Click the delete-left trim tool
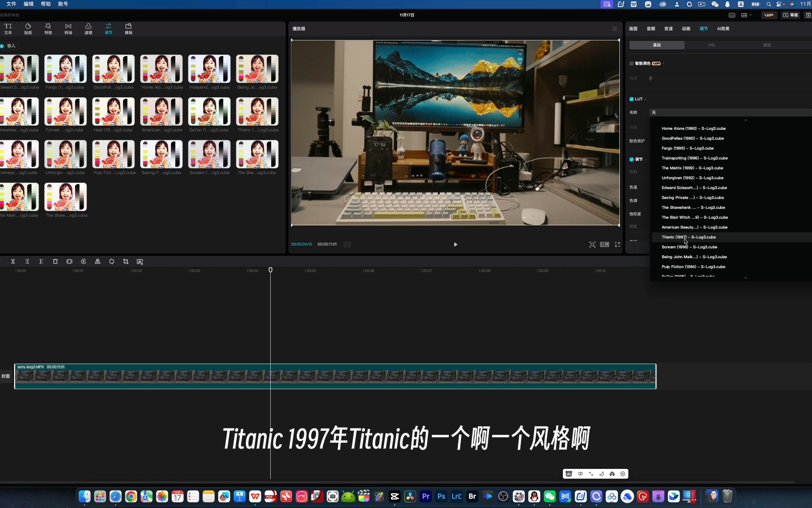Image resolution: width=812 pixels, height=508 pixels. coord(27,262)
